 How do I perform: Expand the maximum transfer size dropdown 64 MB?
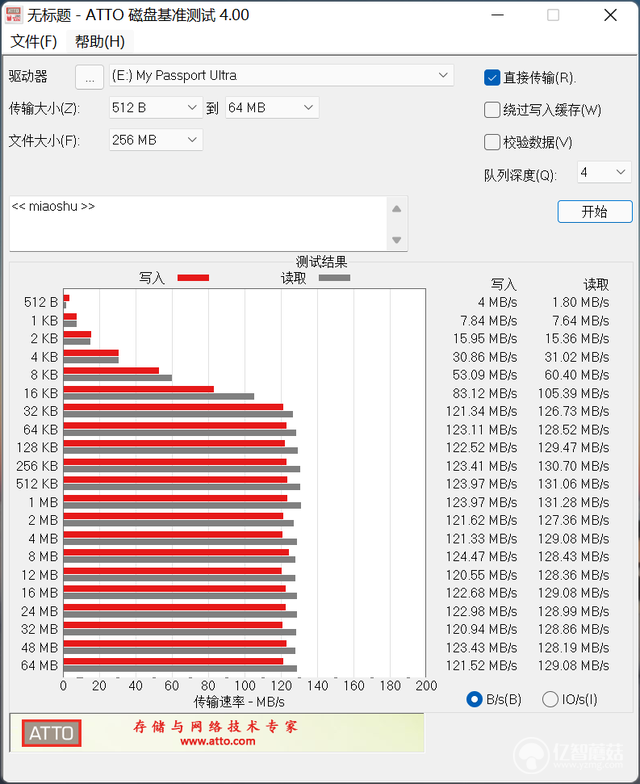[x=272, y=108]
